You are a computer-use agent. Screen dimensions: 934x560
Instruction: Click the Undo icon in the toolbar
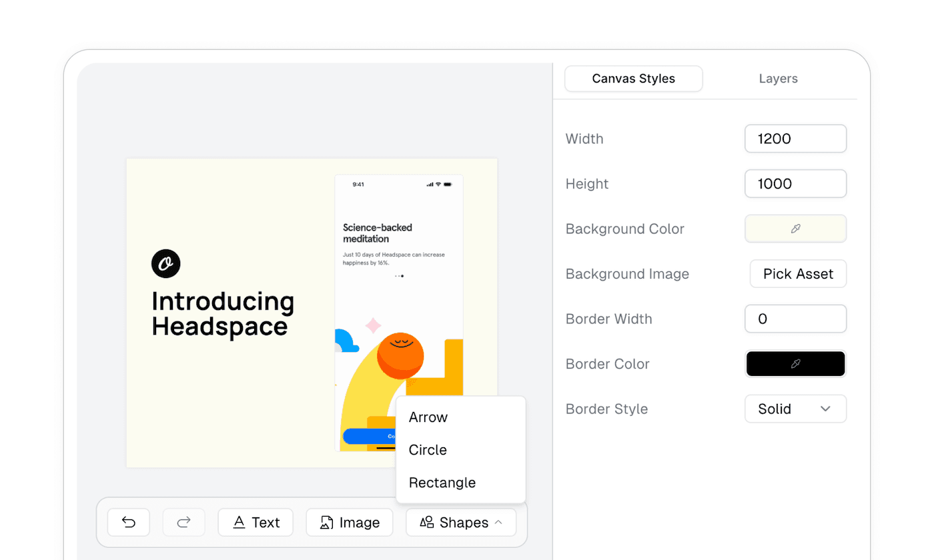[128, 522]
